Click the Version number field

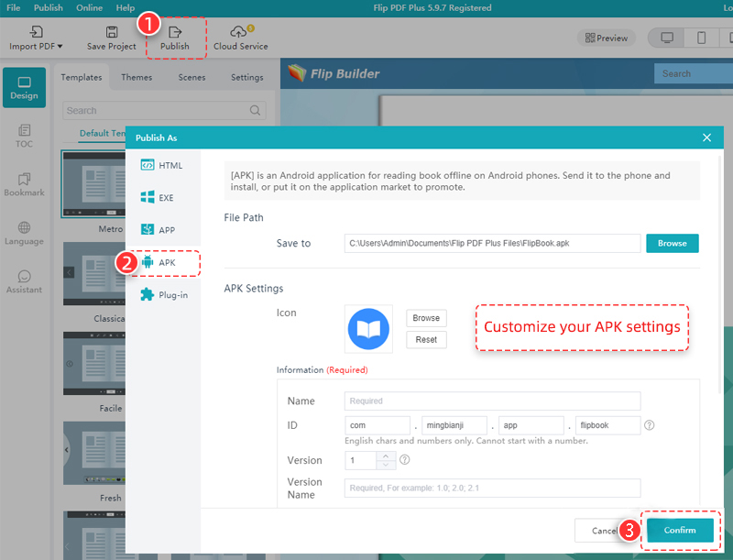tap(360, 460)
